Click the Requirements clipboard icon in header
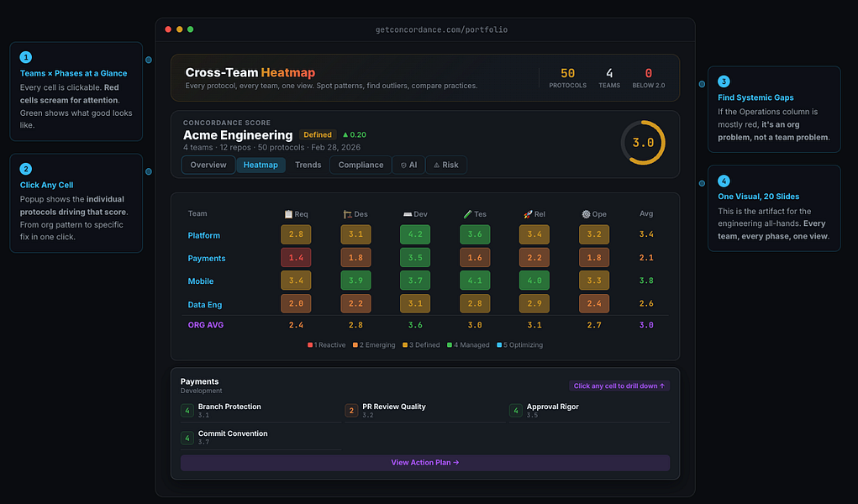The height and width of the screenshot is (504, 858). 288,214
